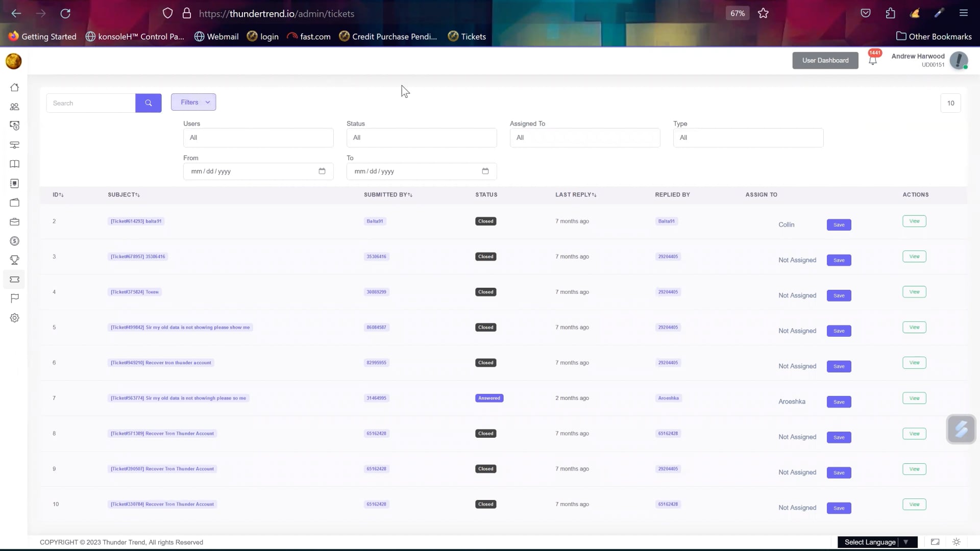Click the magnifier search button
This screenshot has width=980, height=551.
[149, 103]
